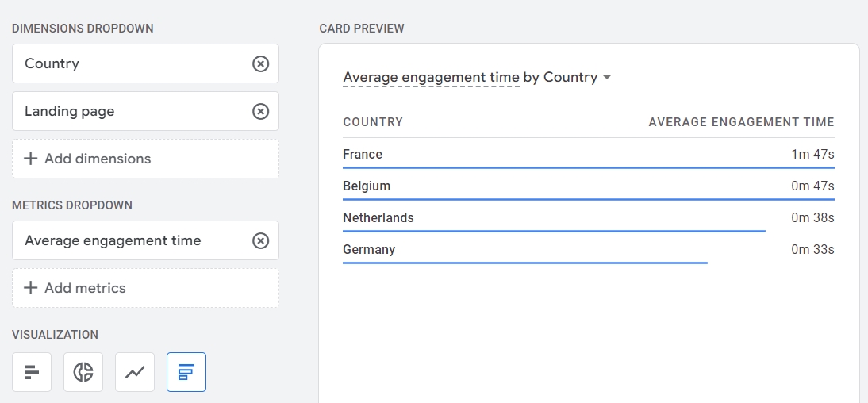Select the bar chart visualization
Image resolution: width=868 pixels, height=403 pixels.
click(x=32, y=372)
